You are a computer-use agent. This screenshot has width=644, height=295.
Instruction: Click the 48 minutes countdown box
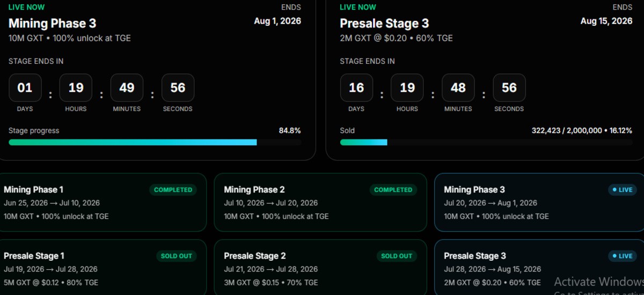coord(458,87)
